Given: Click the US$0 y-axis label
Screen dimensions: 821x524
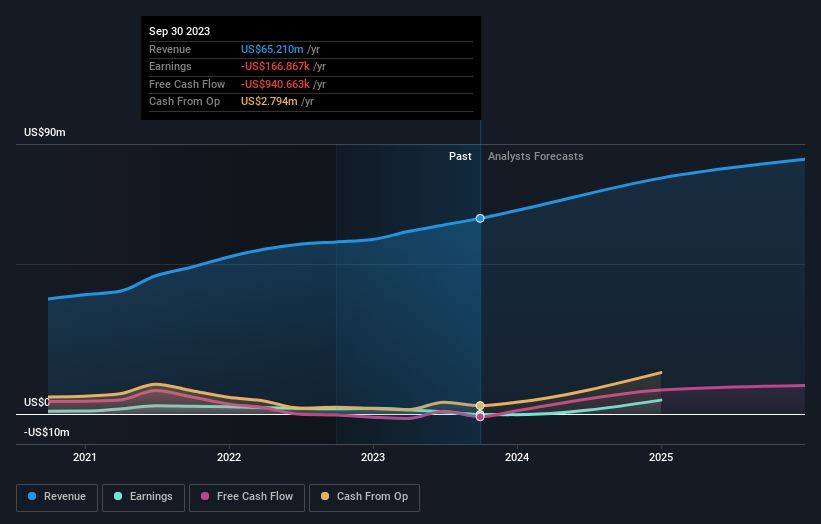Looking at the screenshot, I should 37,403.
